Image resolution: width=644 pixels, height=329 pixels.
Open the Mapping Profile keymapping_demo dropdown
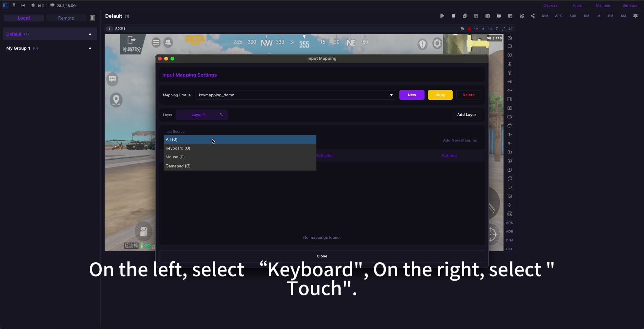[295, 95]
